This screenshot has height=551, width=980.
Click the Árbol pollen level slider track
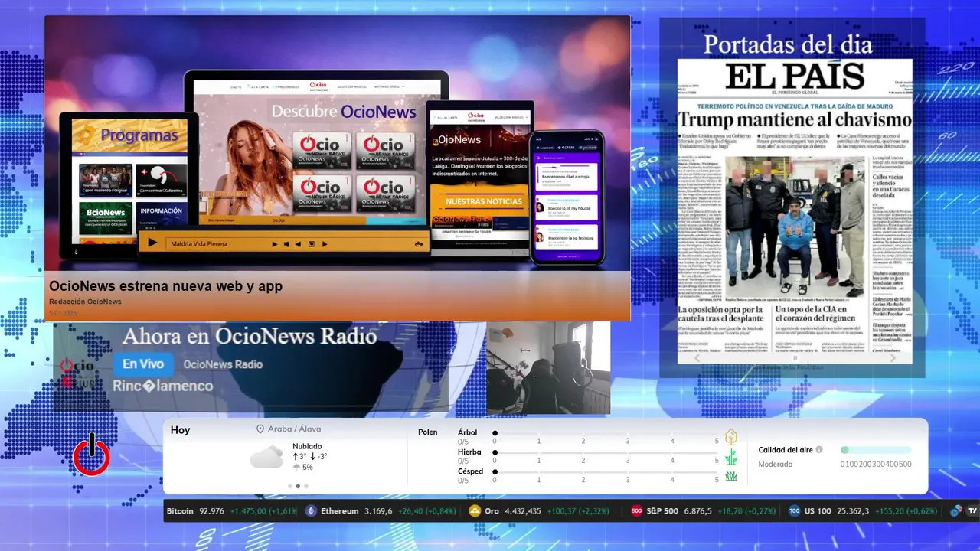coord(606,433)
